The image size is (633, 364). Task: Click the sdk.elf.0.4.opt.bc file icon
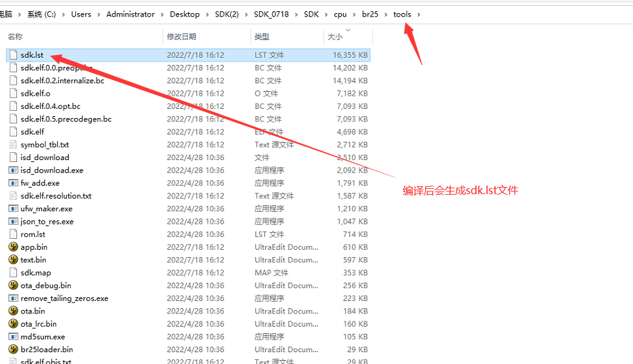point(13,106)
